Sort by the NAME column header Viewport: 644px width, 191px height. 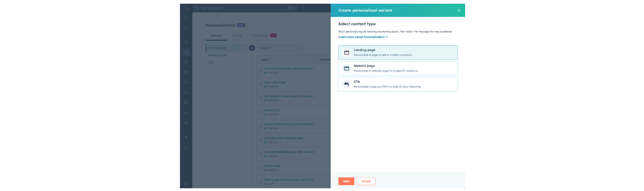click(x=266, y=60)
